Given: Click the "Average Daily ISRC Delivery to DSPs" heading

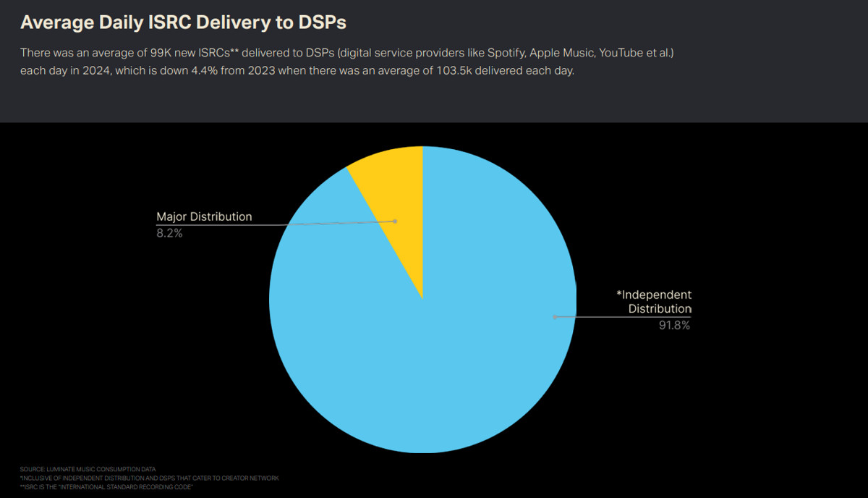Looking at the screenshot, I should pyautogui.click(x=183, y=22).
